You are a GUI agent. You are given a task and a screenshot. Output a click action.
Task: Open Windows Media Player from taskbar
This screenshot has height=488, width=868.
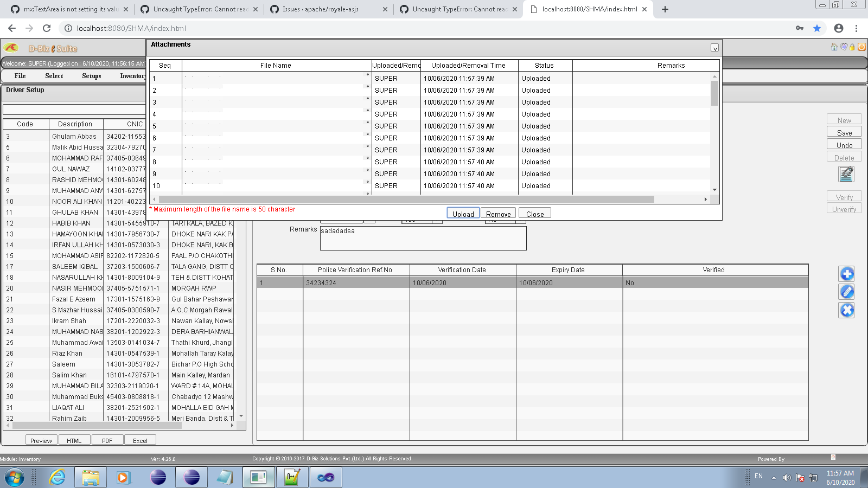pos(123,478)
